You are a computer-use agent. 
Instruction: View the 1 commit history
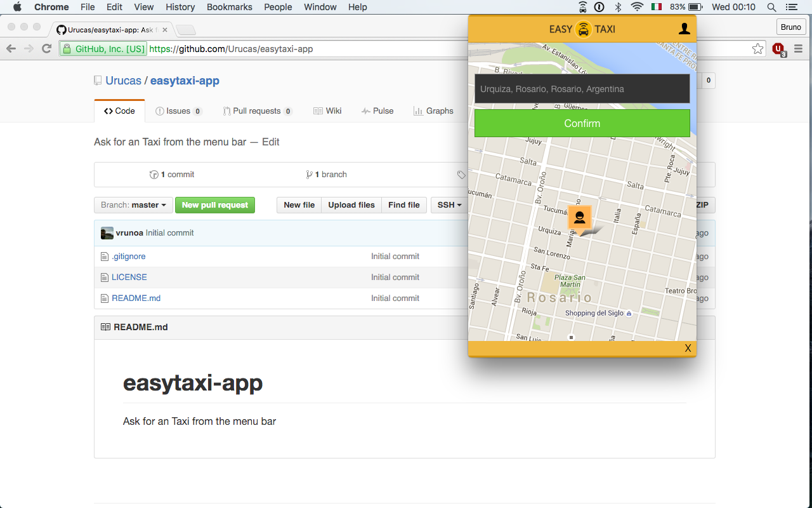pos(172,175)
